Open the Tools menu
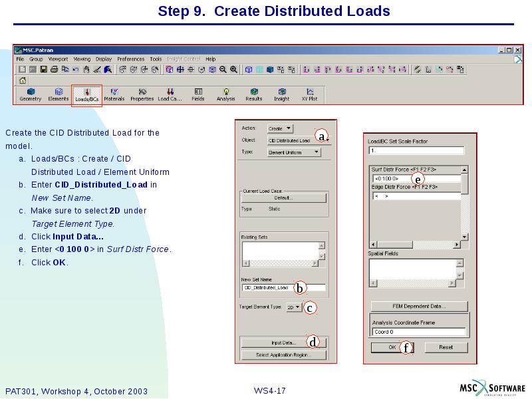 coord(154,59)
